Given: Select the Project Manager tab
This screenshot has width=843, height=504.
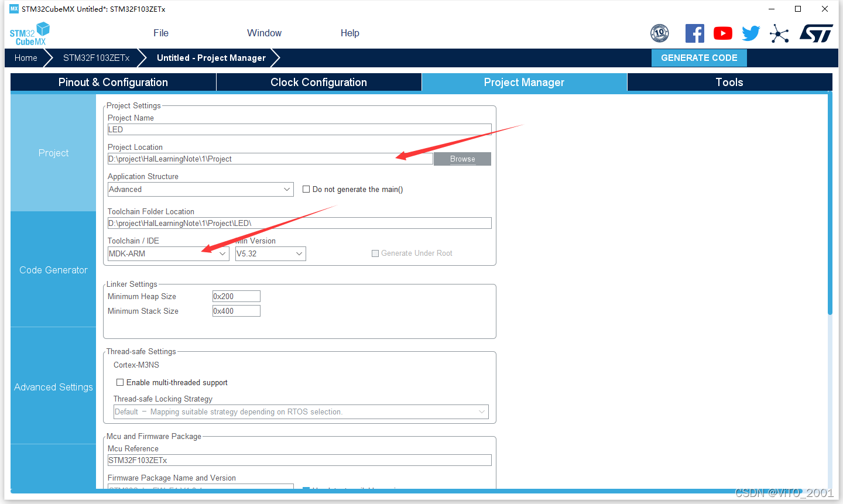Looking at the screenshot, I should [x=525, y=83].
